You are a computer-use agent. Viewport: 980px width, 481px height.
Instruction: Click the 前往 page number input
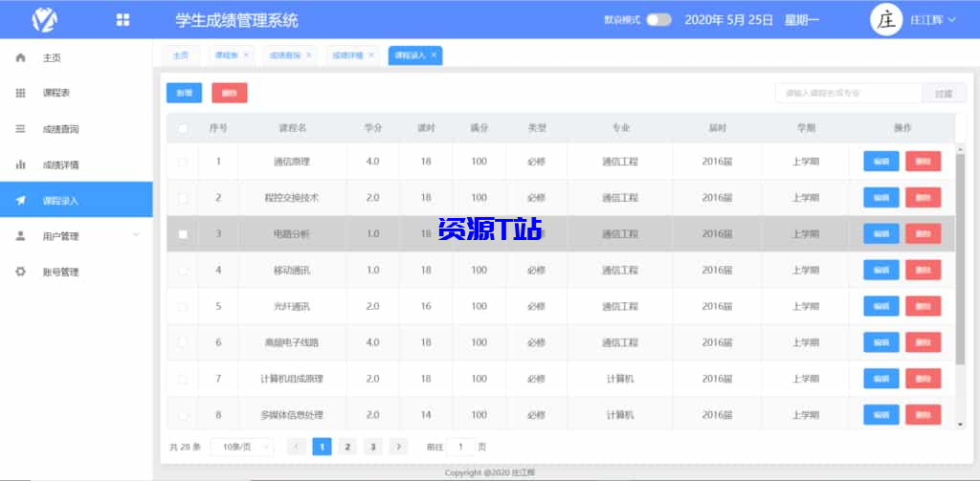pos(461,447)
